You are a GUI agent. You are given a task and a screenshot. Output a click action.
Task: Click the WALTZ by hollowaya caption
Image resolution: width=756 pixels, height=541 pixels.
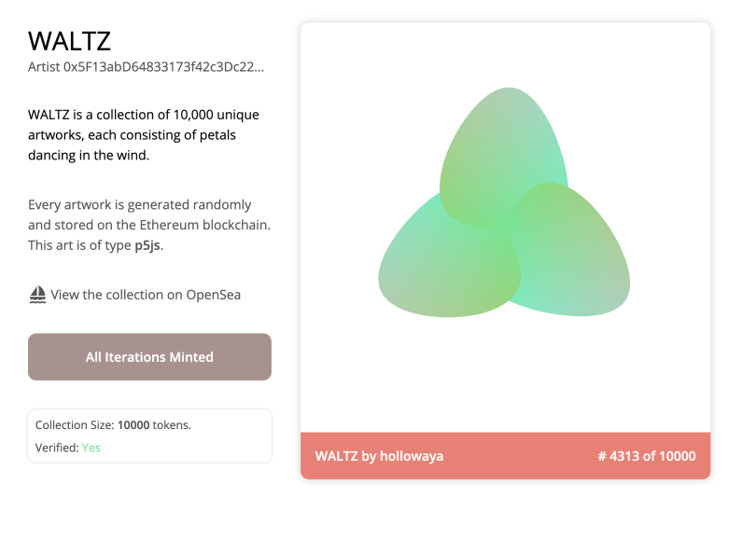[x=379, y=456]
